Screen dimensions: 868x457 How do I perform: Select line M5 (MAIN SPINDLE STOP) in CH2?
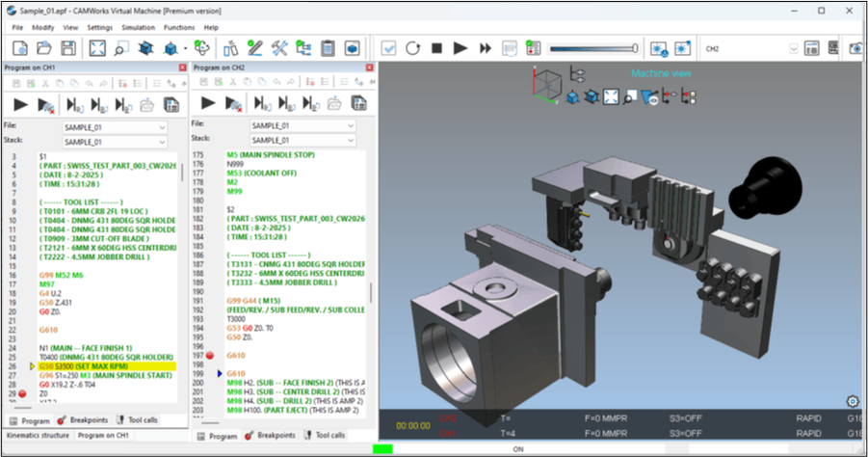pos(271,154)
